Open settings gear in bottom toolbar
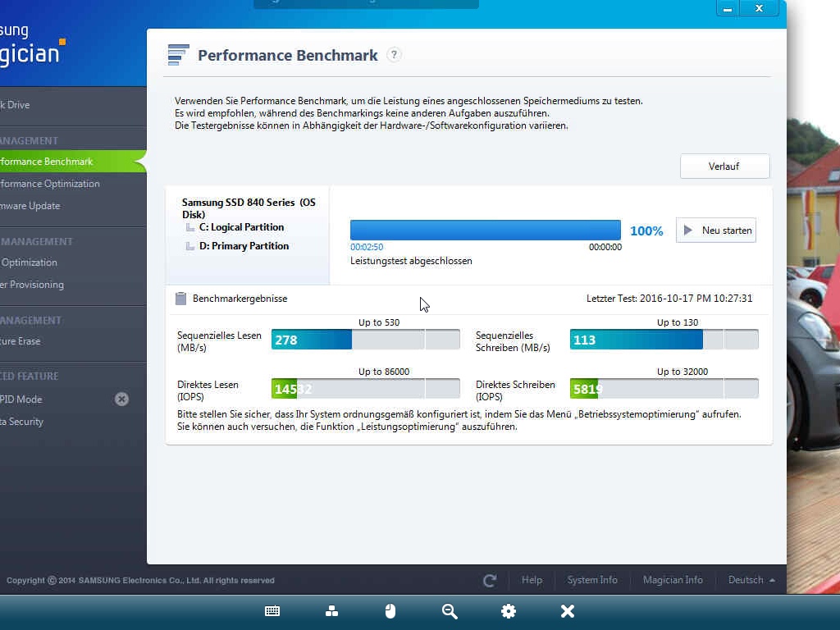The image size is (840, 630). coord(509,611)
